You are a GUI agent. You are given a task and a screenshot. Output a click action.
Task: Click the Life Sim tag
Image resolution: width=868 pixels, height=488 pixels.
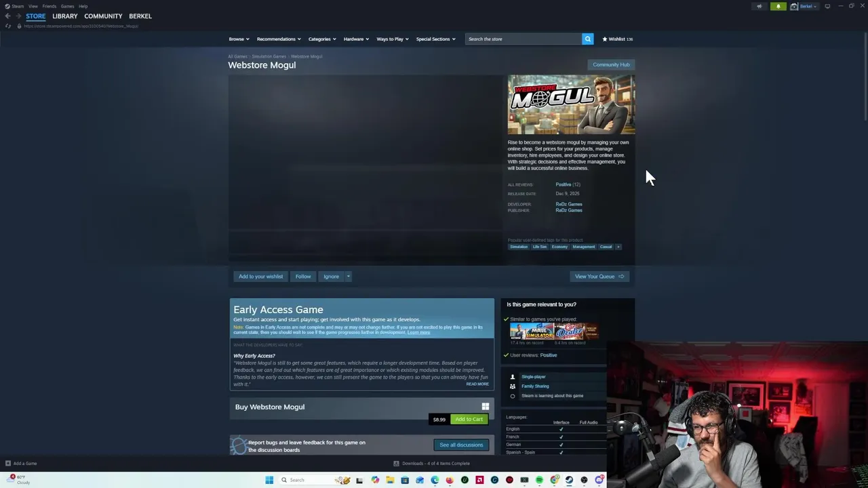(540, 247)
